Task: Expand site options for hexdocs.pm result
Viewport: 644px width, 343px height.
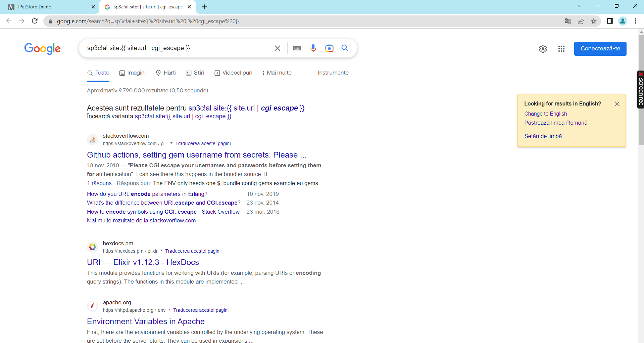Action: tap(161, 251)
